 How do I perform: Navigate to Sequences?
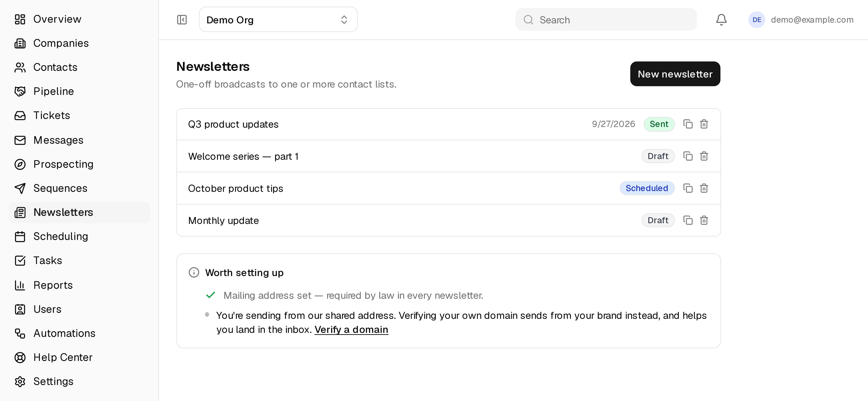(79, 188)
